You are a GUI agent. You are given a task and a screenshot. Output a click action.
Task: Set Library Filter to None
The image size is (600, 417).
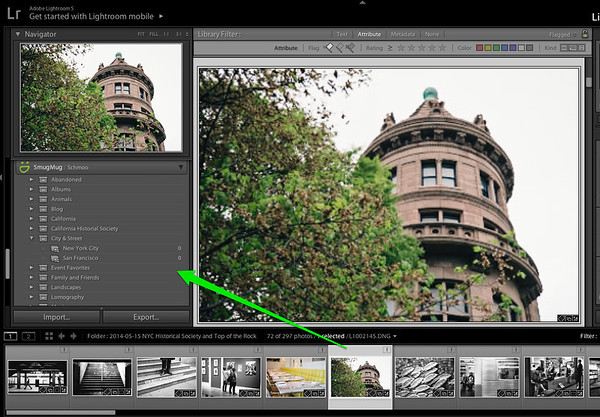pyautogui.click(x=432, y=34)
